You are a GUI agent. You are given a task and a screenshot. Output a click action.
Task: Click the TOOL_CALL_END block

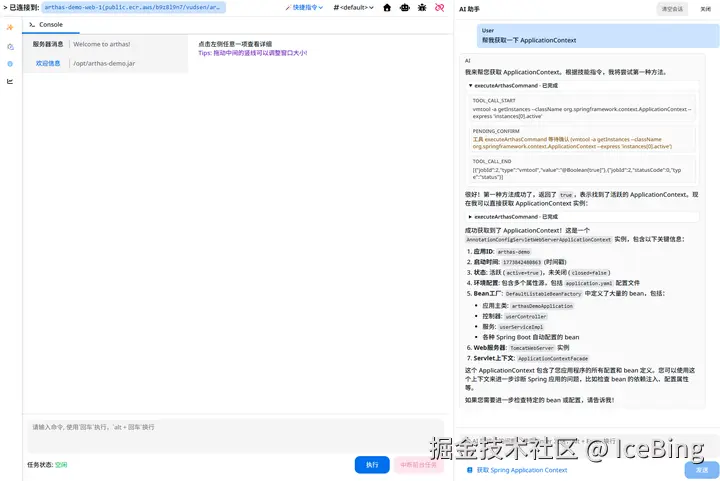[x=583, y=169]
